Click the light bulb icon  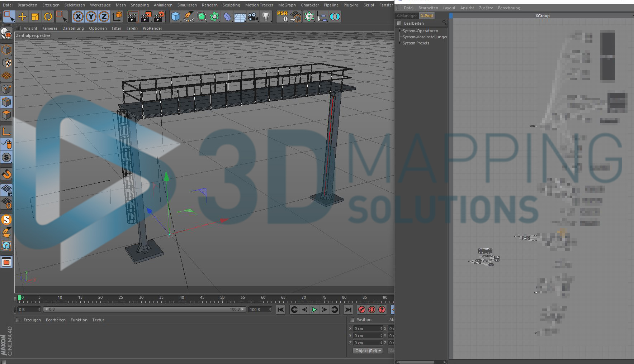tap(266, 16)
